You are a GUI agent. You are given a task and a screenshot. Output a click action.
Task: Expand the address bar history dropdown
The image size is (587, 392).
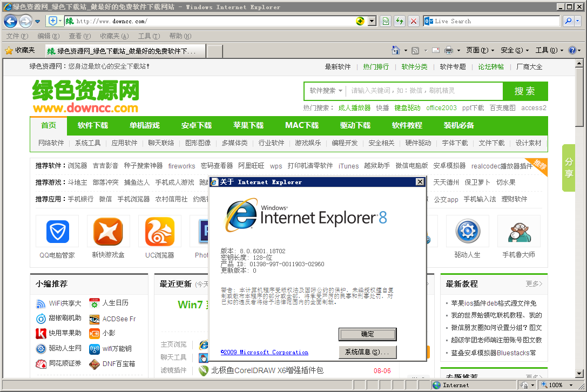click(372, 21)
